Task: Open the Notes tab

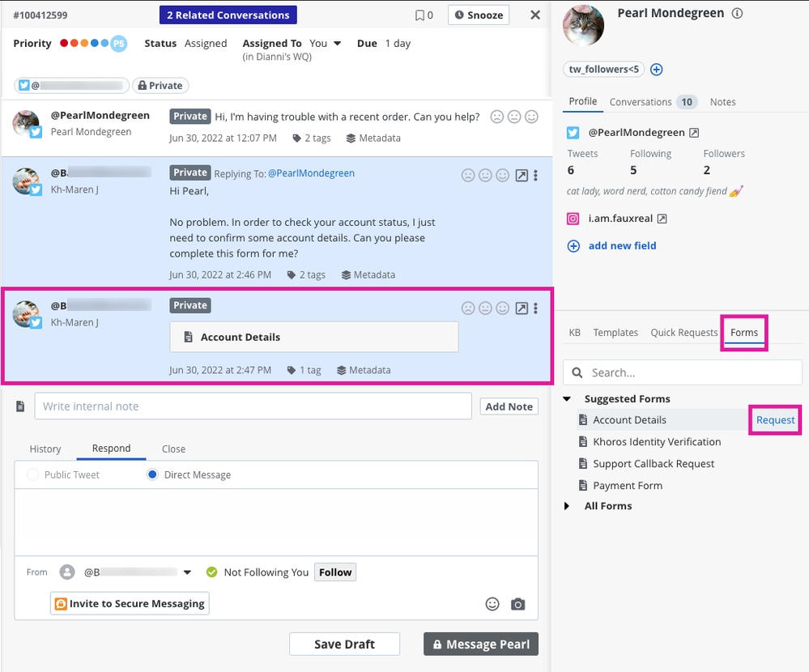Action: [722, 102]
